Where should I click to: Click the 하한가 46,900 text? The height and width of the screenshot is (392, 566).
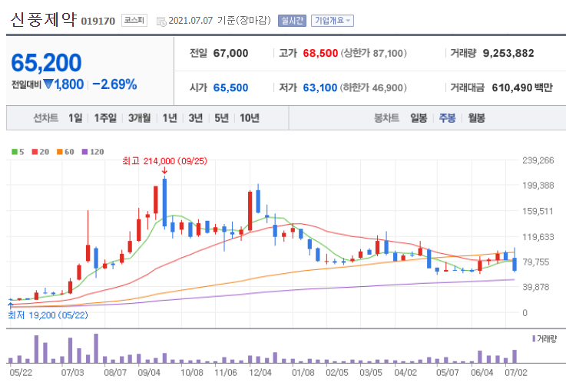(373, 87)
